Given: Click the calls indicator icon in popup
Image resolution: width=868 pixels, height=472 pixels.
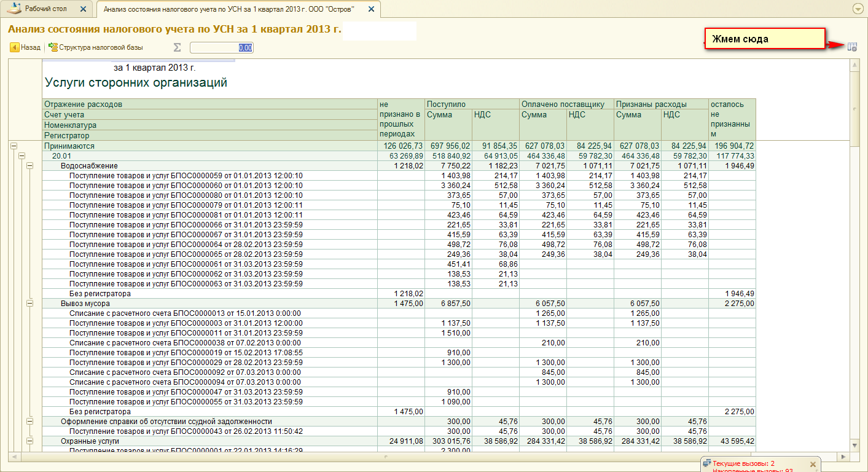Looking at the screenshot, I should click(x=707, y=463).
